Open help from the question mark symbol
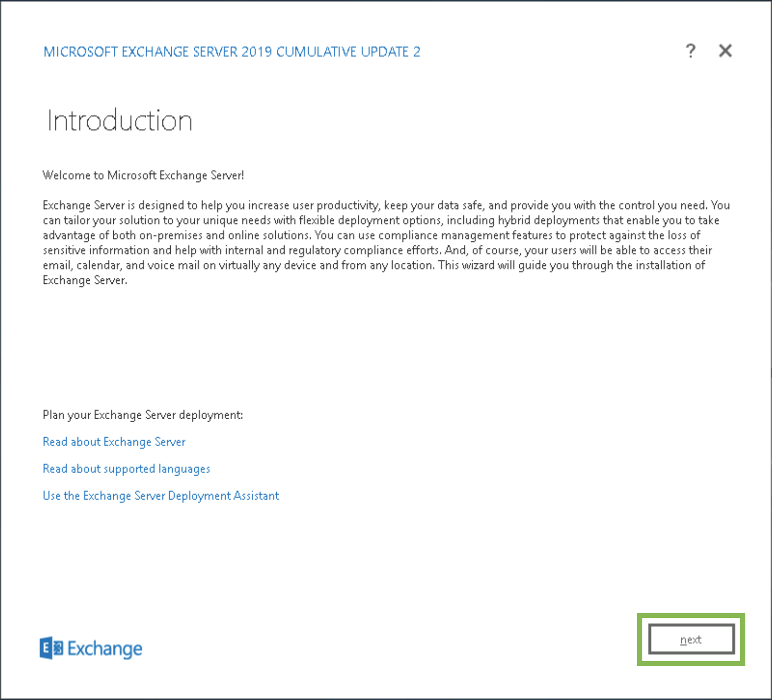Screen dimensions: 772x700 click(690, 51)
